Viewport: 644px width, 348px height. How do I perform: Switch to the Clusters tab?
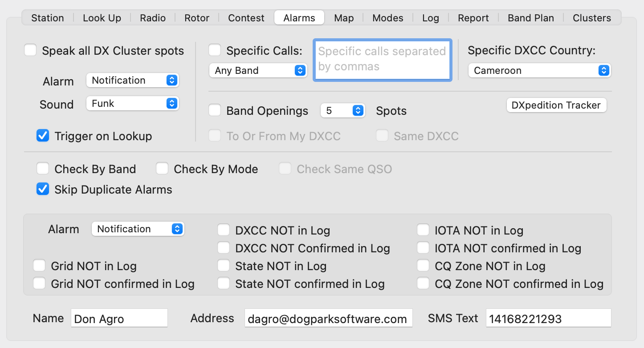click(591, 18)
